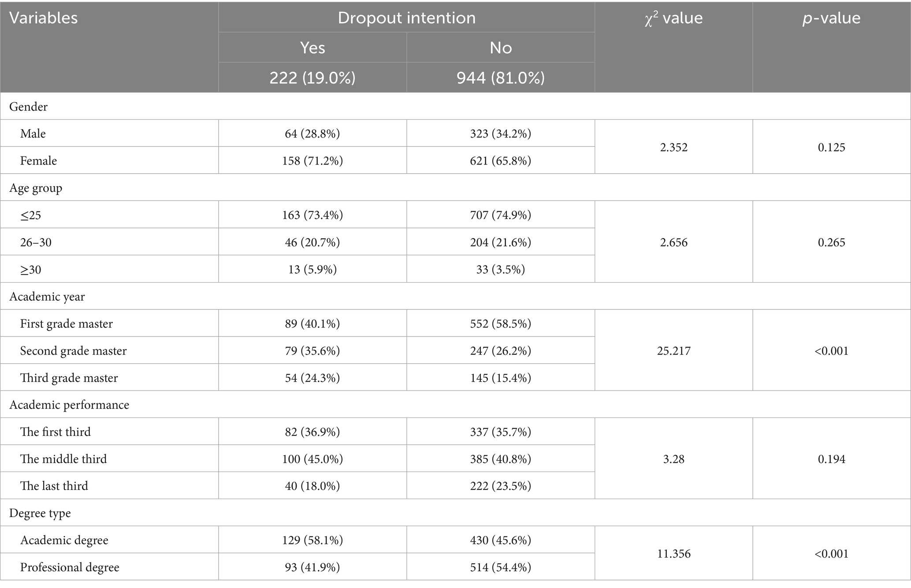The image size is (911, 588).
Task: Select the Second grade master row label
Action: coord(73,351)
